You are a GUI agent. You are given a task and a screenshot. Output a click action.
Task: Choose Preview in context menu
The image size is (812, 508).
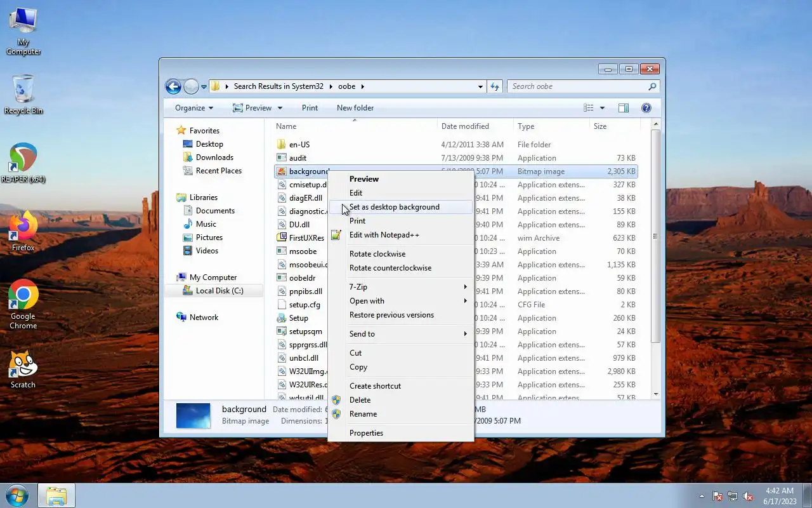tap(401, 179)
